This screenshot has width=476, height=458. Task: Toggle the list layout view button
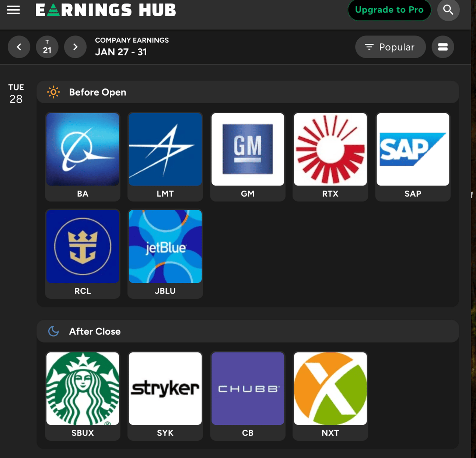tap(443, 47)
